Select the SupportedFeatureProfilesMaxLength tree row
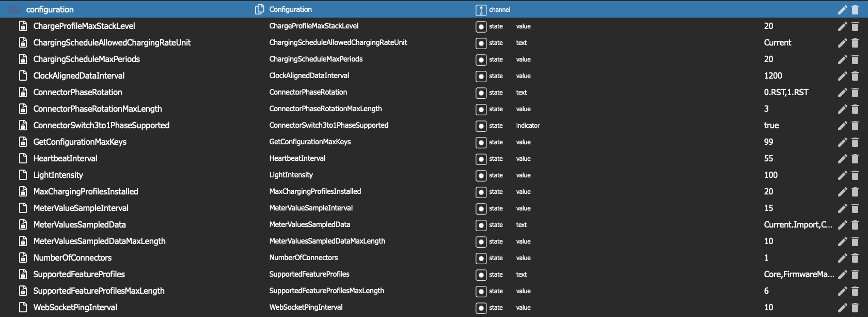The height and width of the screenshot is (317, 868). 434,291
